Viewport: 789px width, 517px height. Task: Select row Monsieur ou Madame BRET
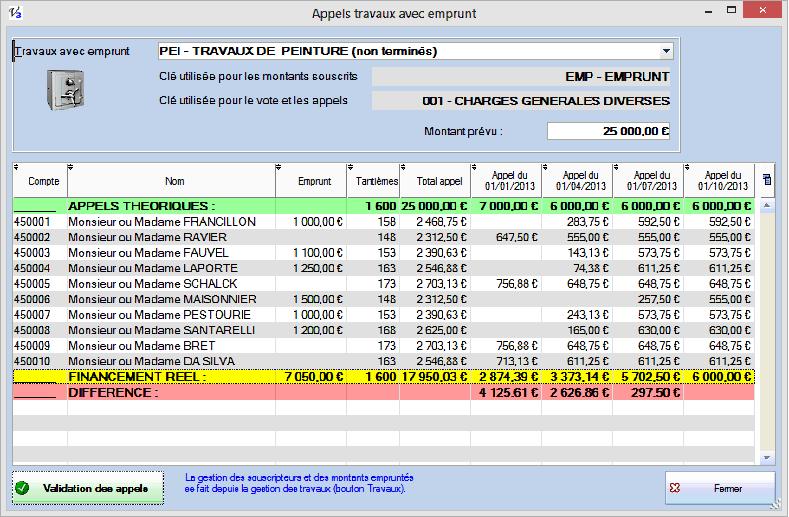[x=383, y=346]
